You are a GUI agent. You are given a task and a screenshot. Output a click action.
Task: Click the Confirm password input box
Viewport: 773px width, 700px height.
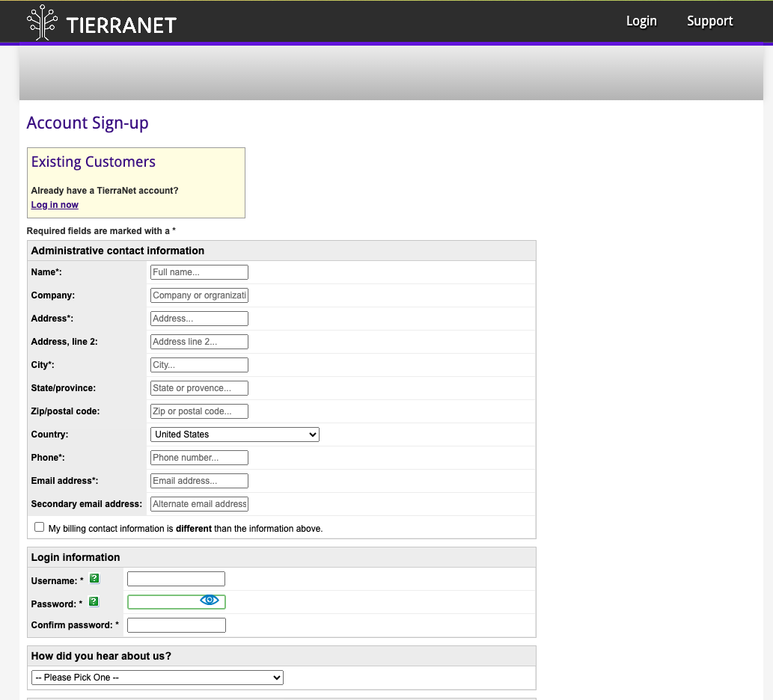(x=177, y=625)
